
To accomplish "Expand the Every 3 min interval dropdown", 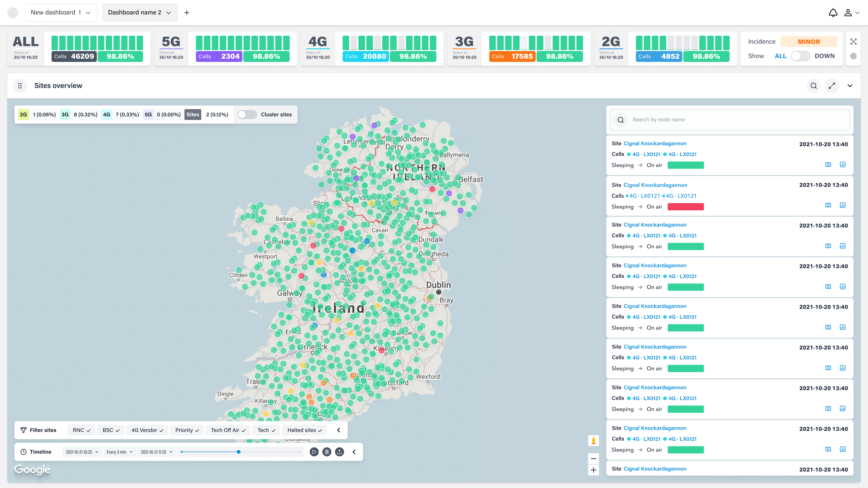I will pyautogui.click(x=119, y=452).
